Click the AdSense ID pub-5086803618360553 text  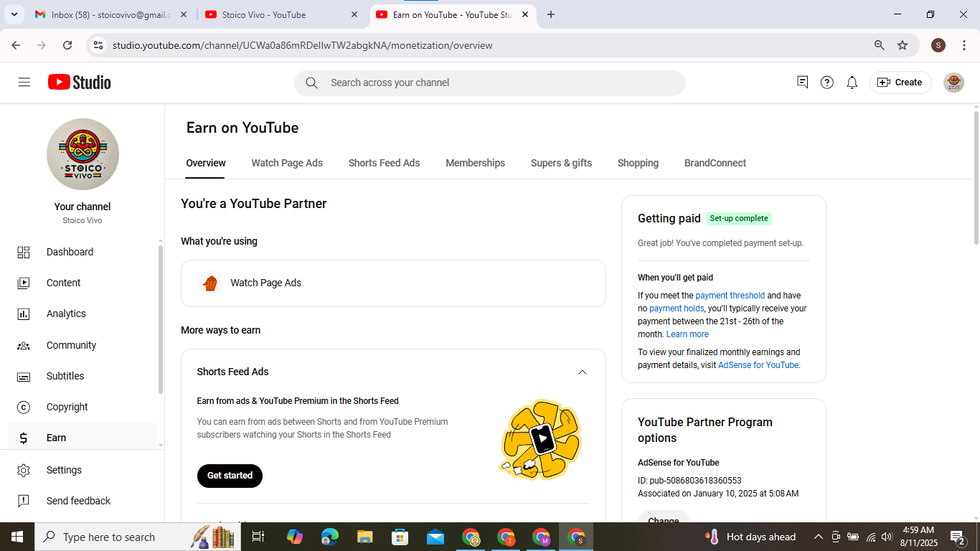[x=689, y=481]
